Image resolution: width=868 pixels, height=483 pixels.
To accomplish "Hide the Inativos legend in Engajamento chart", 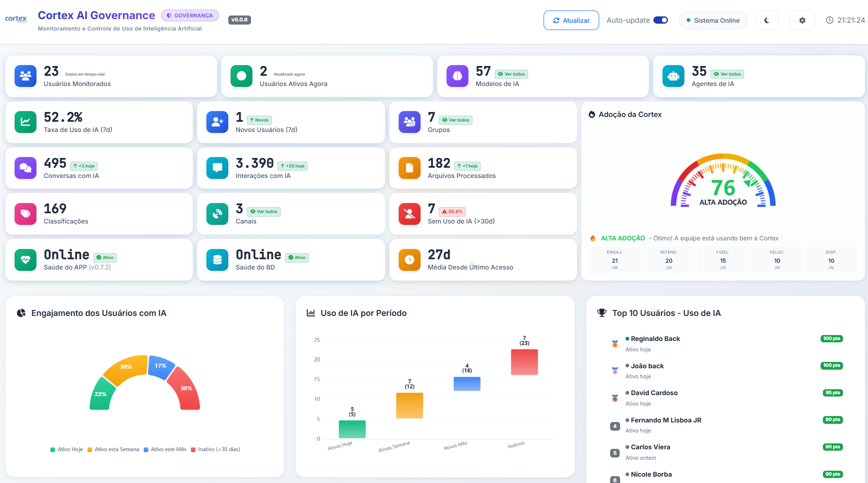I will [x=216, y=449].
